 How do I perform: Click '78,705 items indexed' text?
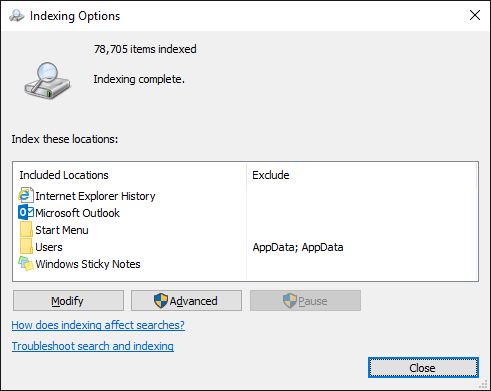(145, 49)
